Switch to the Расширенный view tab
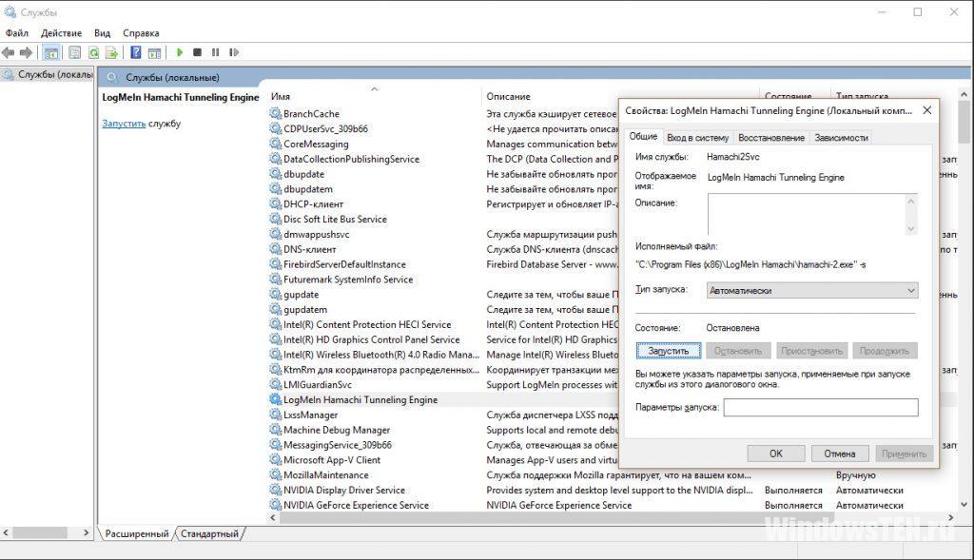The width and height of the screenshot is (974, 560). (137, 534)
